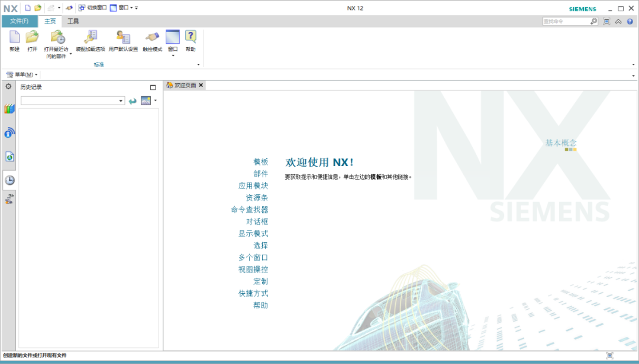Open top border bar options arrow at right

633,76
